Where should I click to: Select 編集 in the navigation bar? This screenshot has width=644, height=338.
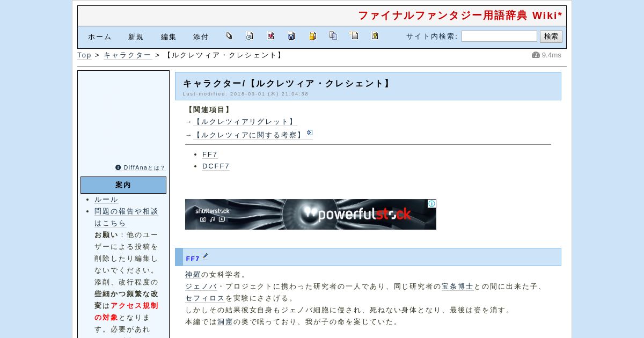point(169,37)
